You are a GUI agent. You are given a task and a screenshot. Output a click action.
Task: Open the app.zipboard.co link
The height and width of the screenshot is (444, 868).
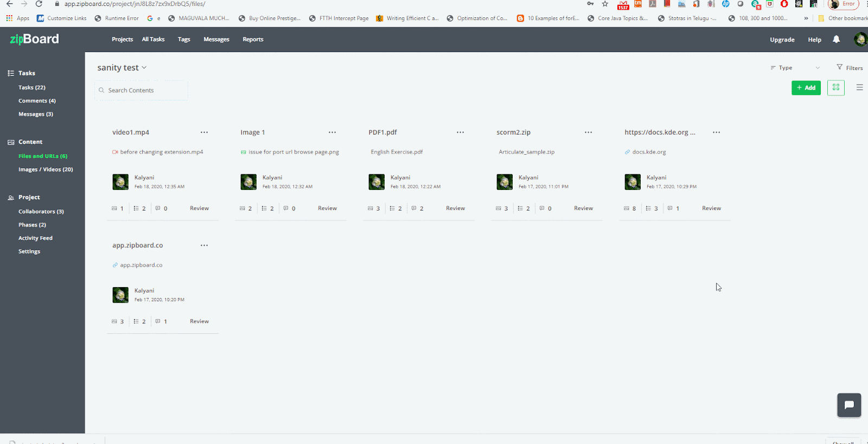click(141, 265)
